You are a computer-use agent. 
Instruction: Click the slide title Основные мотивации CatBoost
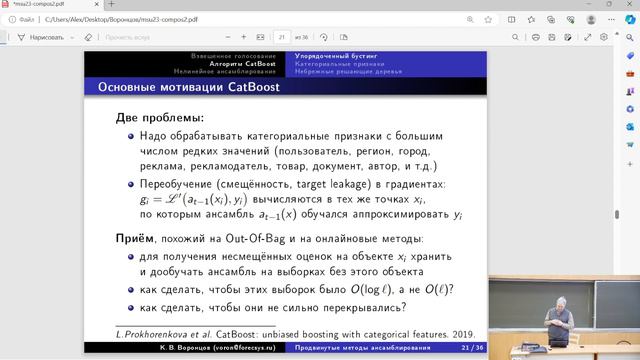tap(189, 87)
